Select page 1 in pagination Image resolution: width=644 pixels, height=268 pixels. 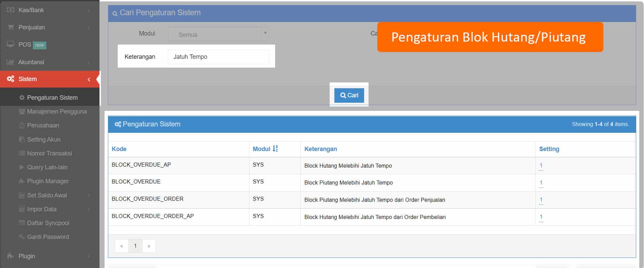point(135,246)
